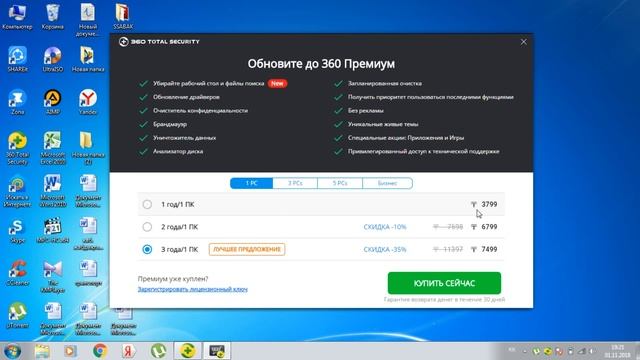Select the 1 год/1 ПК plan radio button
640x360 pixels.
click(147, 204)
